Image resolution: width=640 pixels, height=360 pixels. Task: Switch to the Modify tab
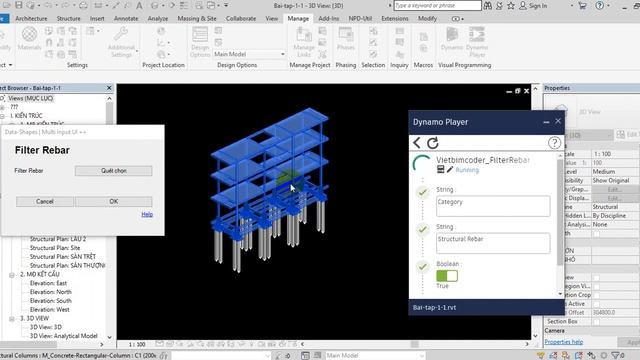point(427,18)
